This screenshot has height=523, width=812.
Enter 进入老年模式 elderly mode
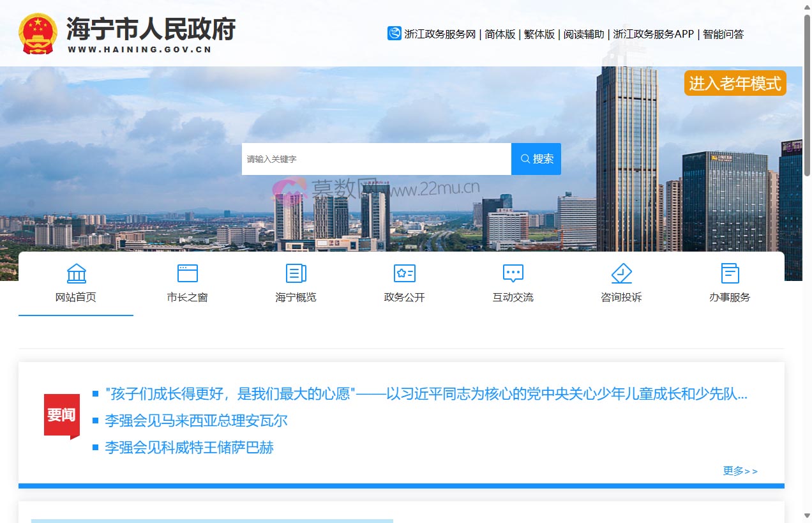pos(735,82)
